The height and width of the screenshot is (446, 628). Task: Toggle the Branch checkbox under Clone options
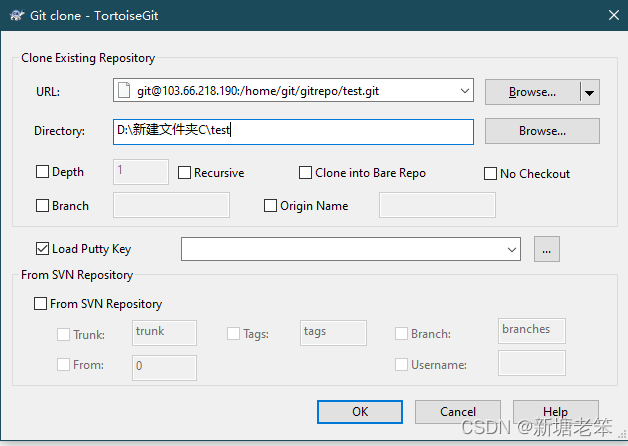42,205
